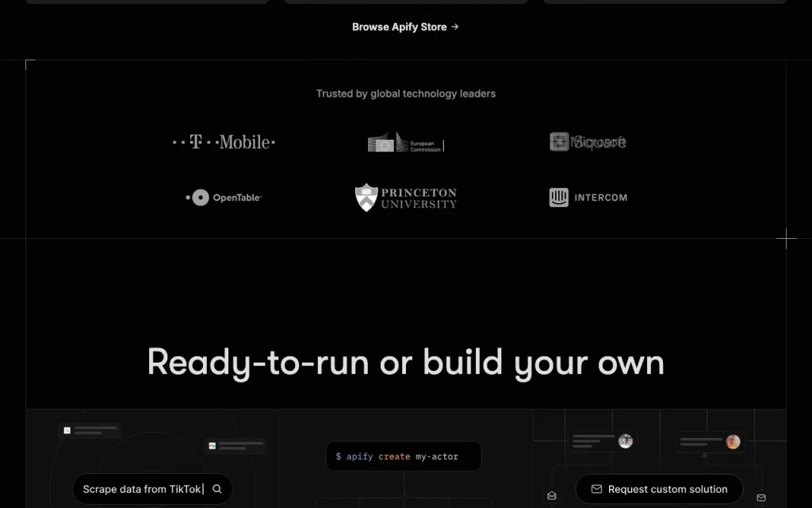Click the envelope icon in Request custom solution

pyautogui.click(x=596, y=489)
